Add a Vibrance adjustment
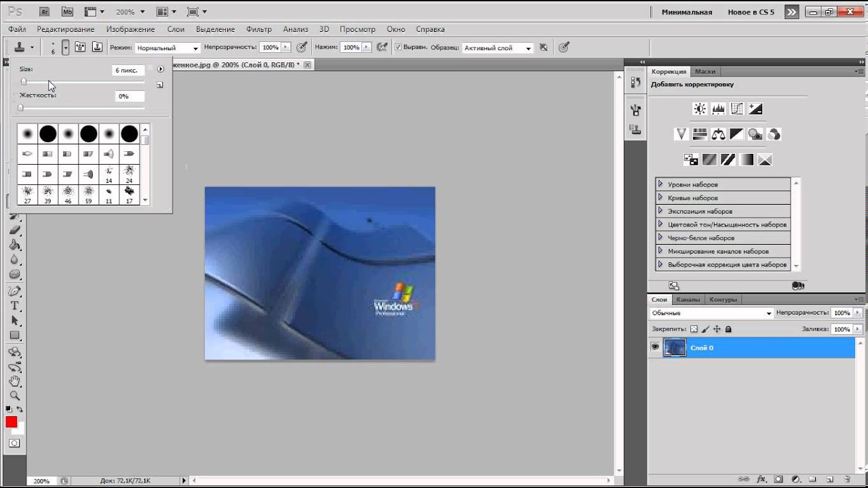868x488 pixels. tap(682, 134)
